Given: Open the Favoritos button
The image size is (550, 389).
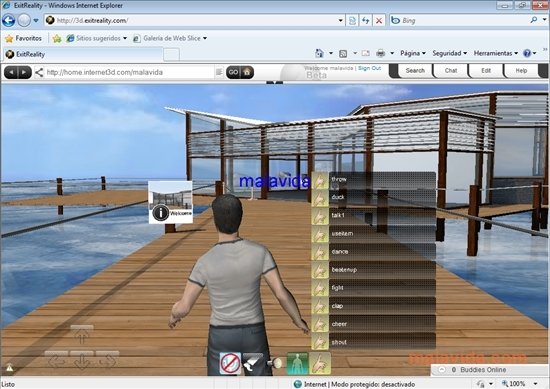Looking at the screenshot, I should (x=24, y=38).
